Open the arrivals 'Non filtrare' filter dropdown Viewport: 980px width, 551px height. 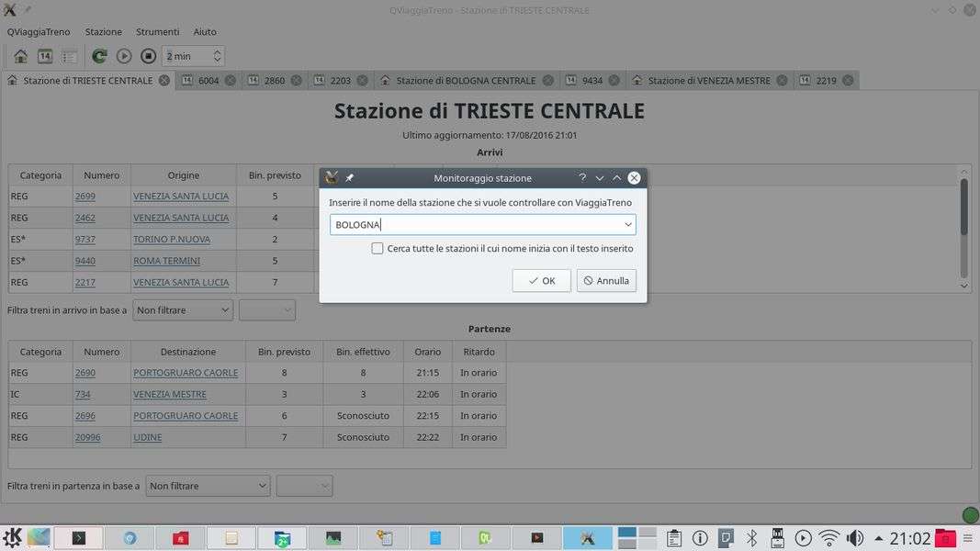tap(183, 310)
